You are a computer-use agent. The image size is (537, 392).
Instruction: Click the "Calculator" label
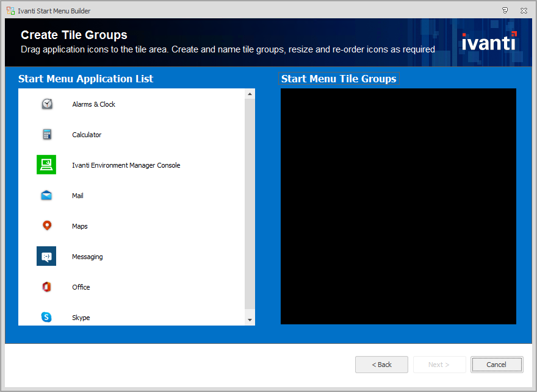pos(87,135)
